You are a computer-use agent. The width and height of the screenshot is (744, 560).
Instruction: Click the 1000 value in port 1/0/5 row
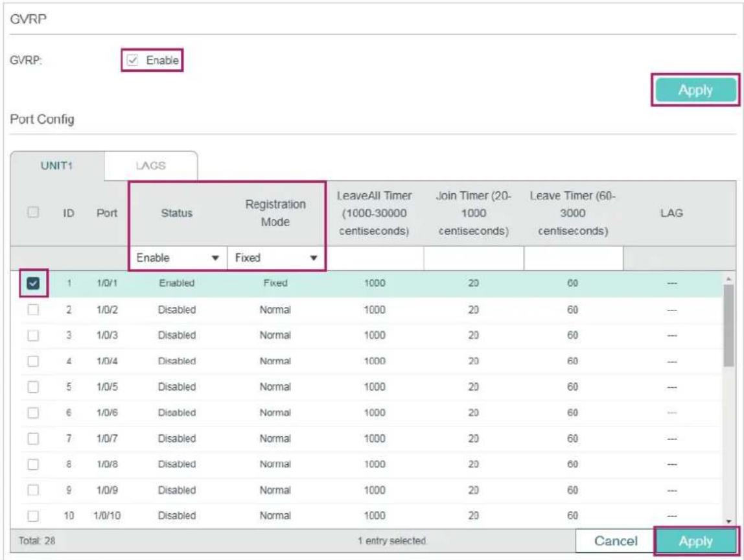point(375,387)
